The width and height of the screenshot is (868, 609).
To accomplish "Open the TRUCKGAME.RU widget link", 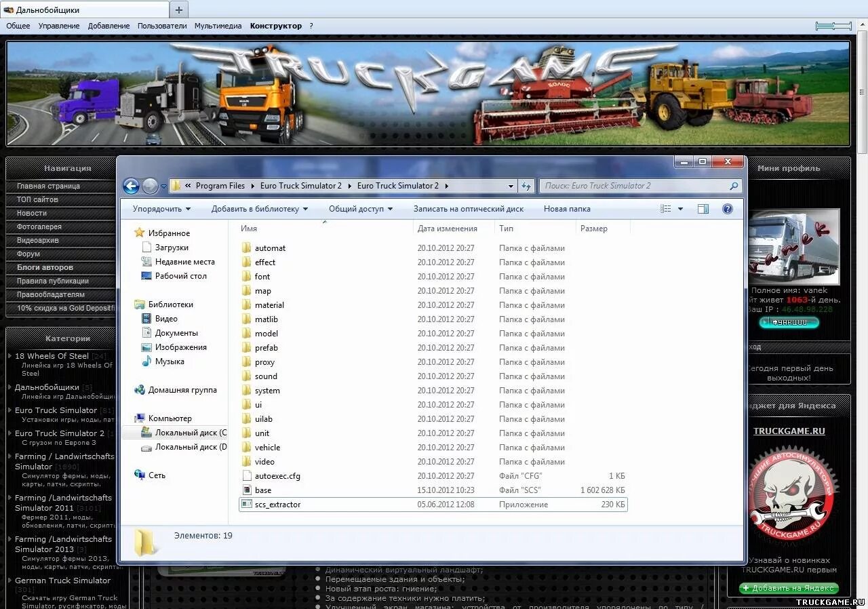I will click(789, 431).
